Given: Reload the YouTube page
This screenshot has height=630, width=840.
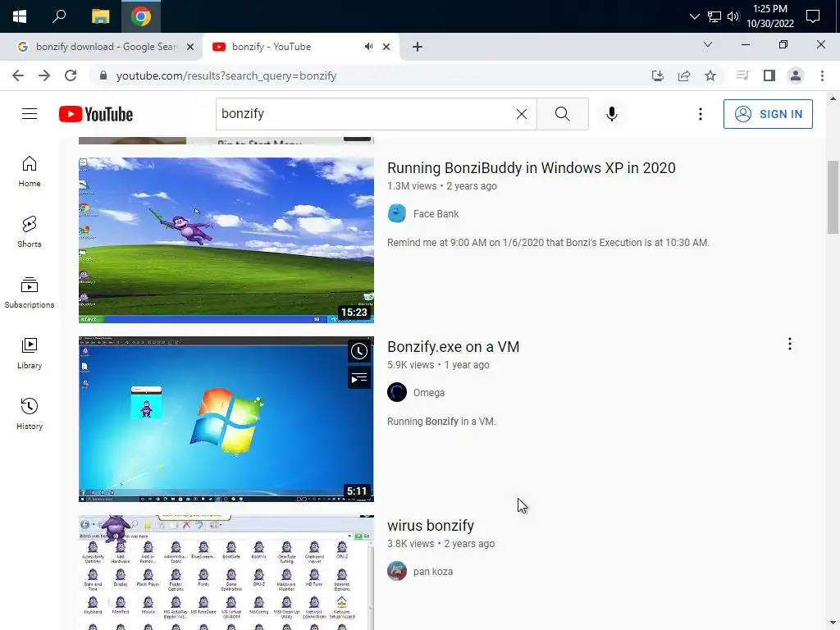Looking at the screenshot, I should pyautogui.click(x=71, y=75).
